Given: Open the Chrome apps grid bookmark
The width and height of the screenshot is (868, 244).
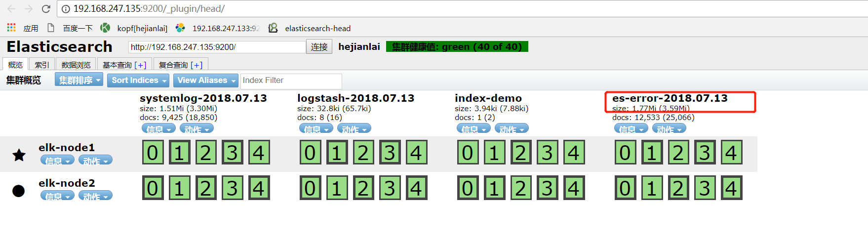Looking at the screenshot, I should pyautogui.click(x=11, y=28).
